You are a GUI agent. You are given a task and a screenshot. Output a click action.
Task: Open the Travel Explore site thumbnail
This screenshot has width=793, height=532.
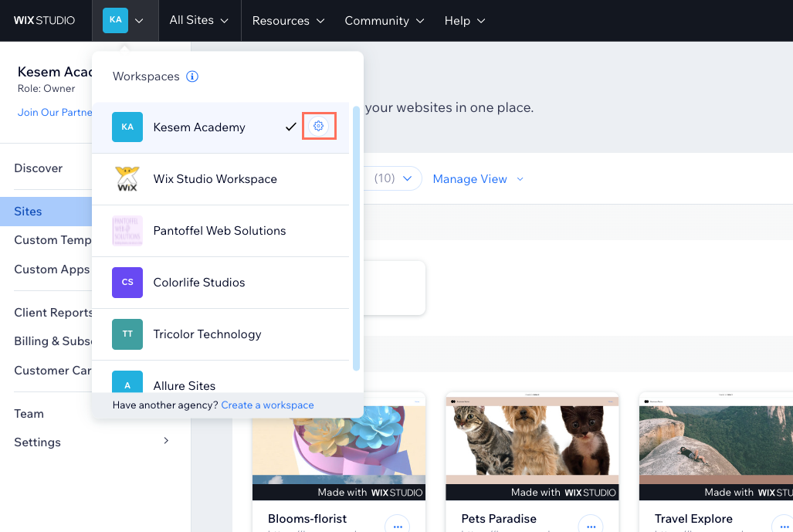[x=716, y=446]
